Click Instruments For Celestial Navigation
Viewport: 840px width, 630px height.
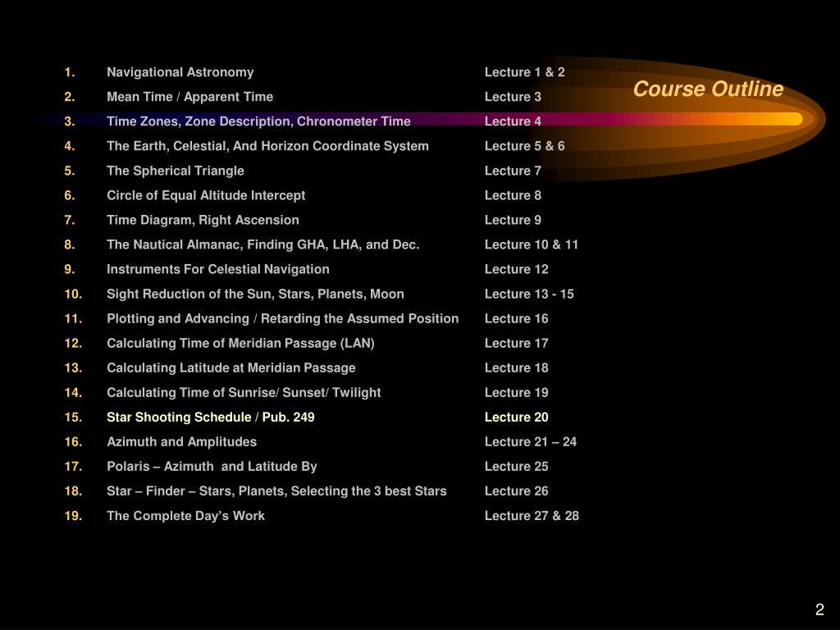(217, 269)
